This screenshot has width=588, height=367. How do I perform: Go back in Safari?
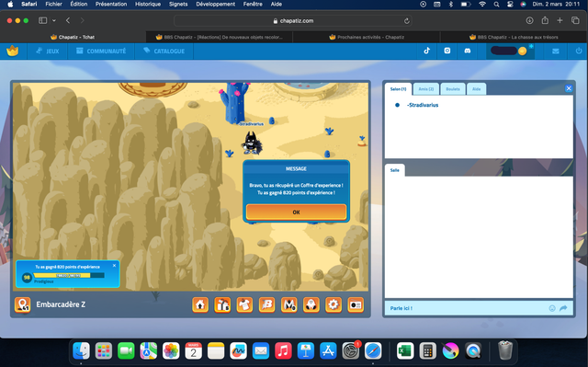click(68, 20)
